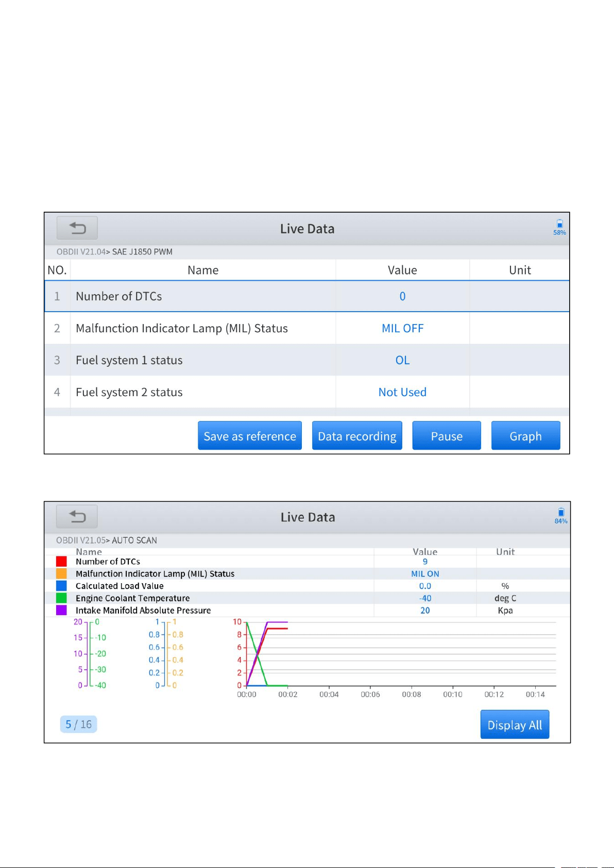The height and width of the screenshot is (868, 614).
Task: Click the green Engine Coolant Temperature swatch
Action: pyautogui.click(x=61, y=598)
